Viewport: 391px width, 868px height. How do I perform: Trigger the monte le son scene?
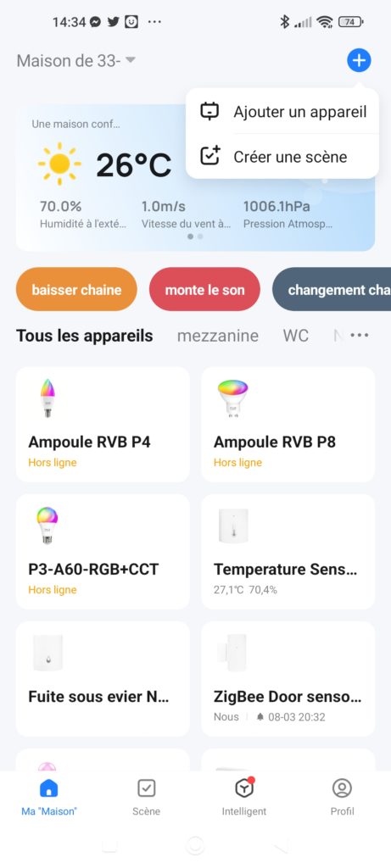point(204,290)
